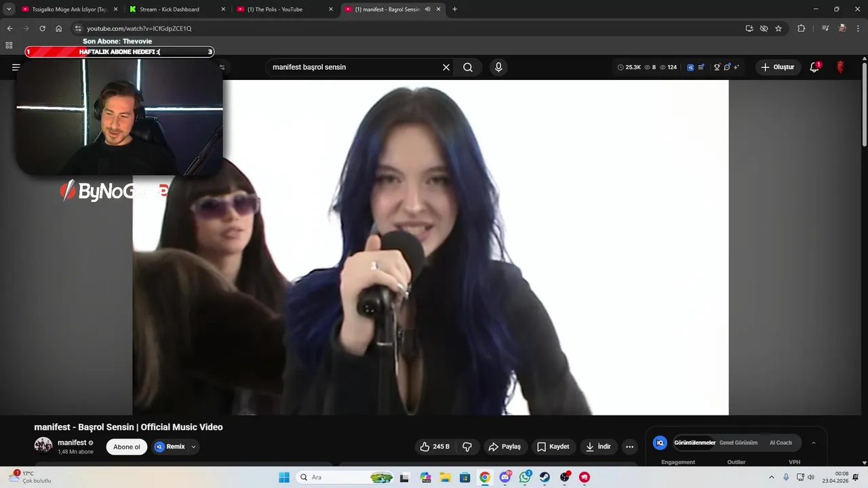The image size is (868, 488).
Task: Open the YouTube notifications bell
Action: (814, 67)
